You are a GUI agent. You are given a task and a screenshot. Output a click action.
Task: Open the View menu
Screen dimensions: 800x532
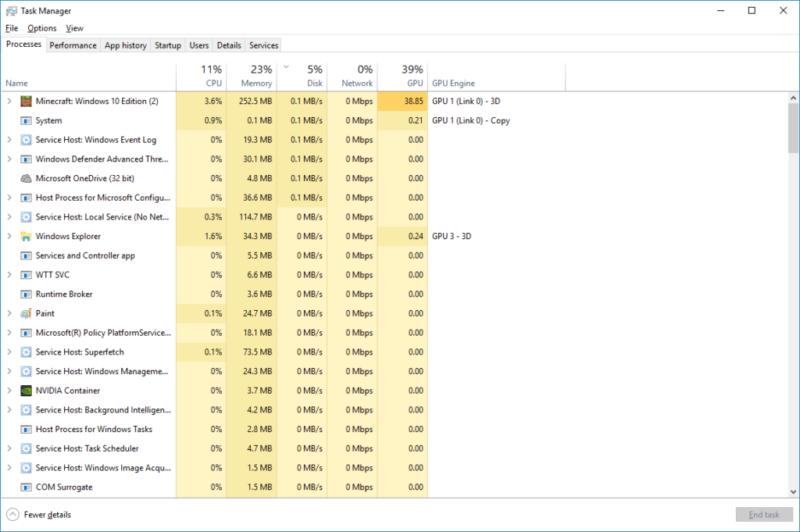[x=74, y=28]
